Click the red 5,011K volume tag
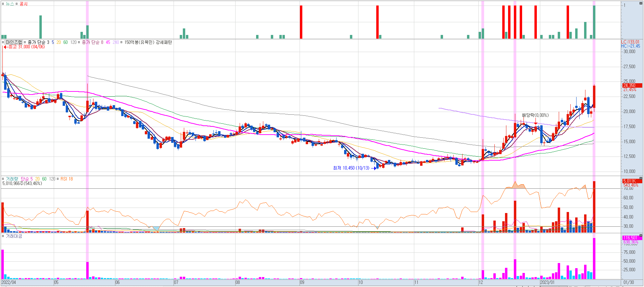This screenshot has height=287, width=644. click(x=632, y=181)
